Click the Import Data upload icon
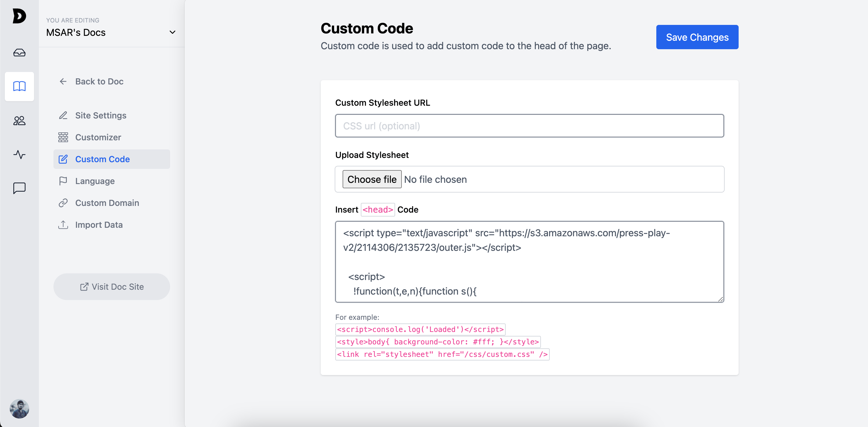Viewport: 868px width, 427px height. pos(63,224)
